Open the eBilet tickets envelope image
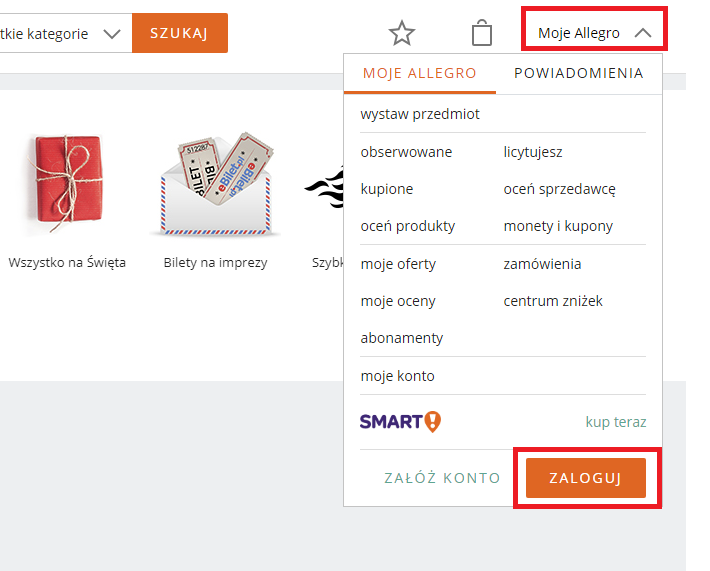 coord(216,183)
